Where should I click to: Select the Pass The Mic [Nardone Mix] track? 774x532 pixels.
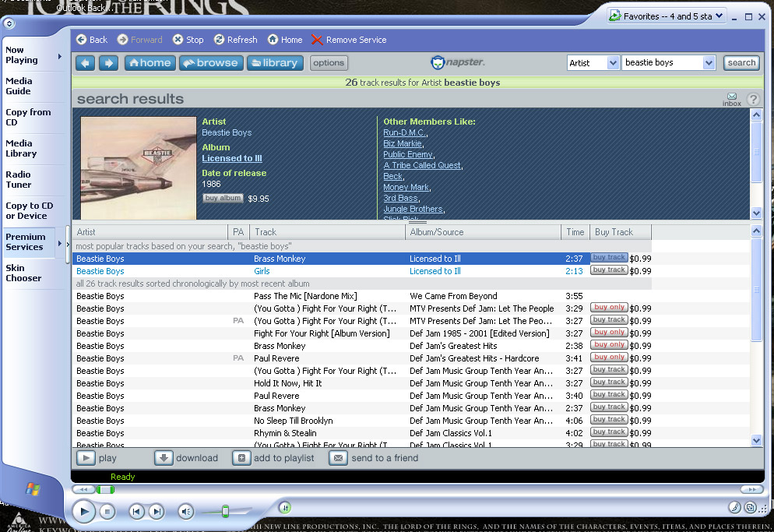pyautogui.click(x=362, y=296)
